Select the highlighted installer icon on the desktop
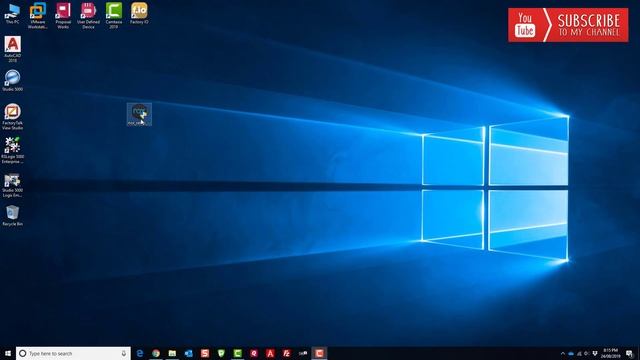Image resolution: width=640 pixels, height=360 pixels. coord(139,114)
